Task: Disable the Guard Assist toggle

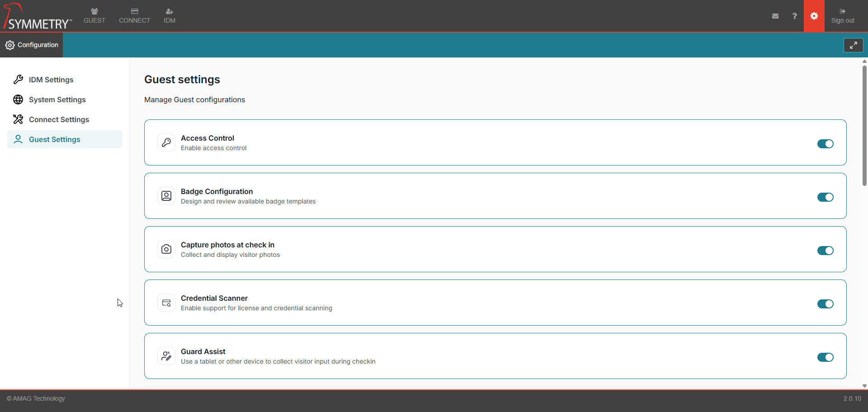Action: (x=825, y=357)
